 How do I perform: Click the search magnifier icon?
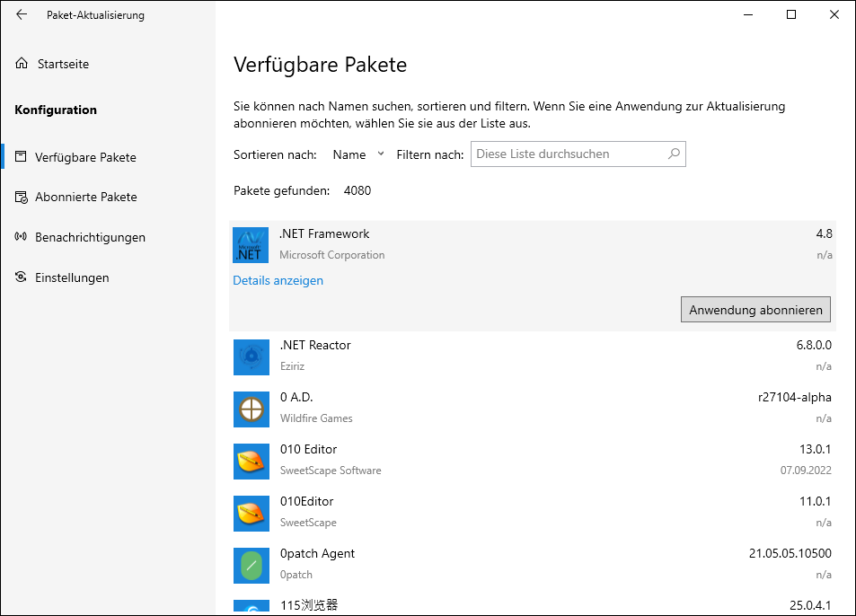pos(674,154)
